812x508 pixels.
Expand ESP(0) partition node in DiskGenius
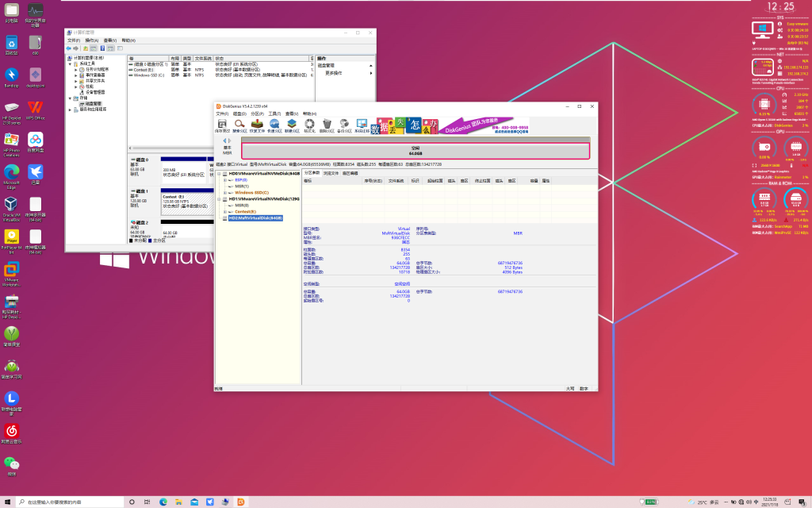click(x=225, y=180)
